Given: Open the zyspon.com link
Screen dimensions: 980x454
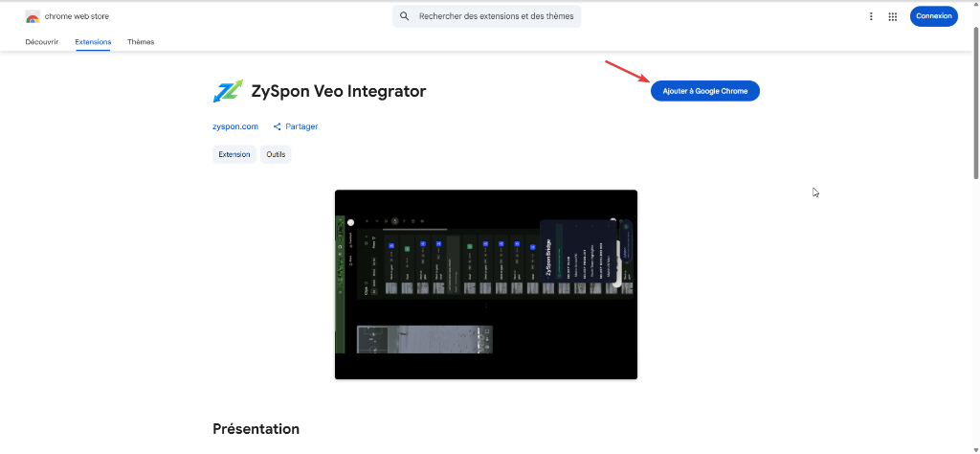Looking at the screenshot, I should (x=235, y=126).
